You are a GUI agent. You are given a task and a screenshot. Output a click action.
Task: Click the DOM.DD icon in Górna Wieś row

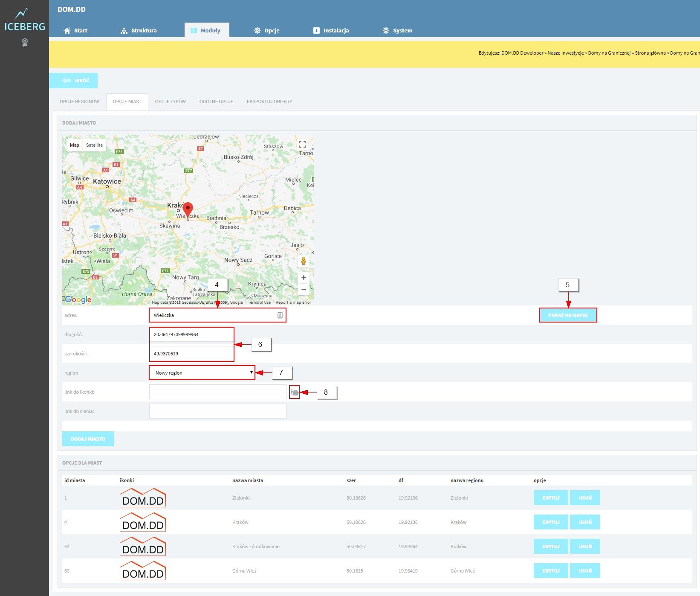[143, 571]
